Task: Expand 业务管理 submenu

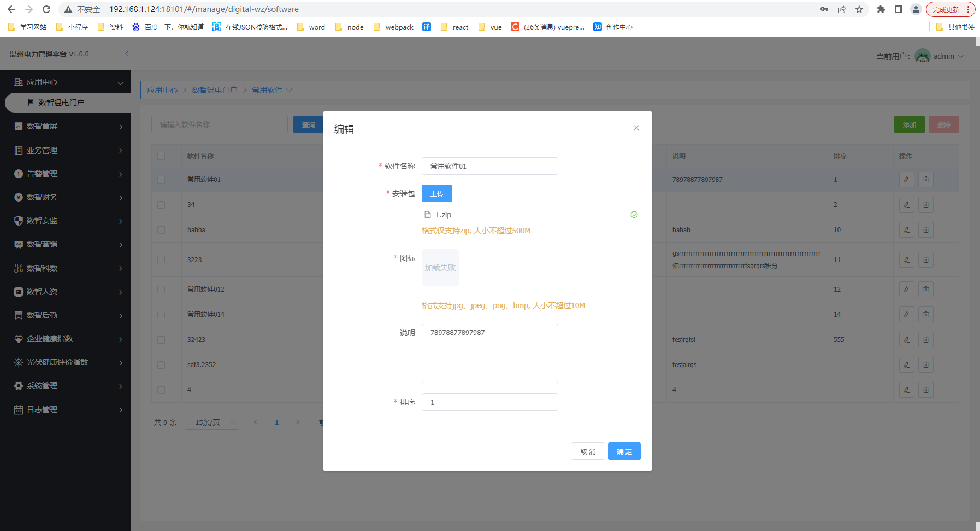Action: pos(121,150)
